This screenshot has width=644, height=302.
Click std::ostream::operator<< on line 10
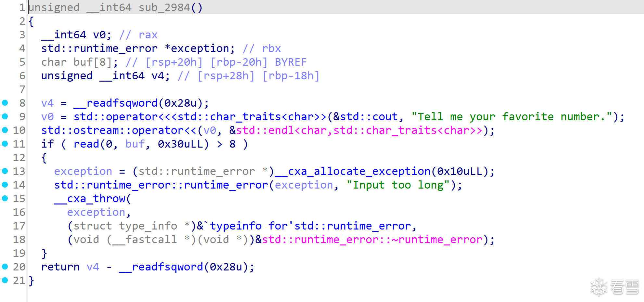(119, 130)
